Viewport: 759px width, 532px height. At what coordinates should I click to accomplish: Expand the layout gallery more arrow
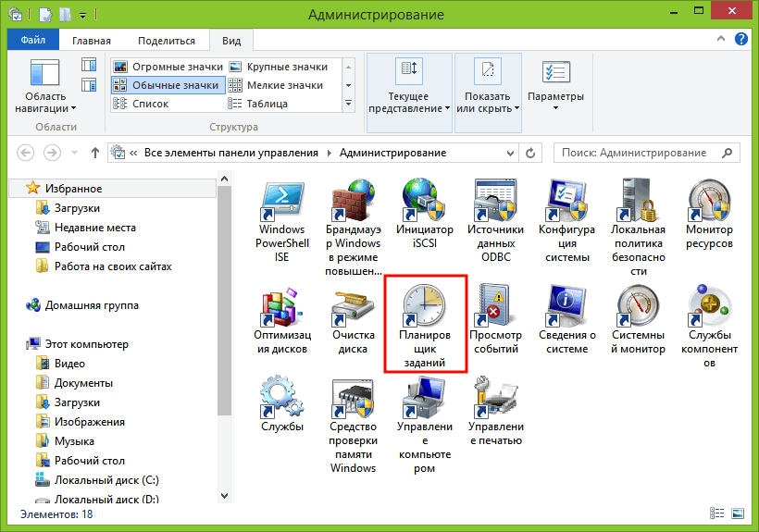coord(349,103)
